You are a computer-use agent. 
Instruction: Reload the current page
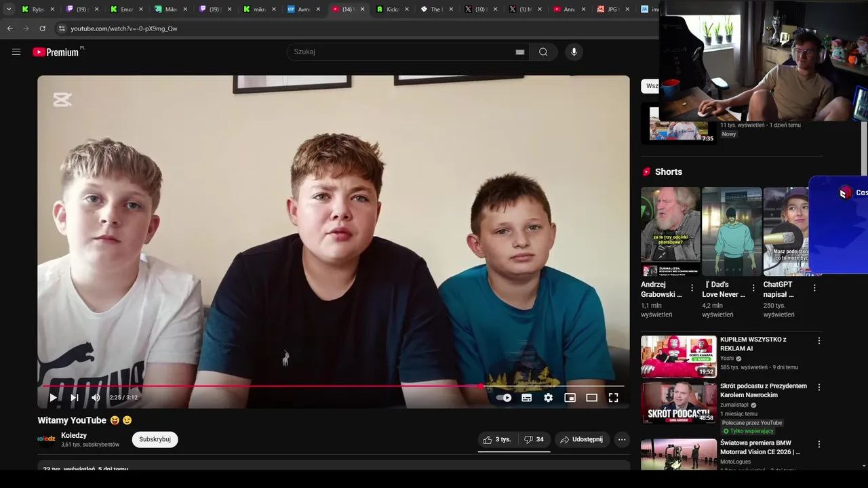(x=42, y=28)
